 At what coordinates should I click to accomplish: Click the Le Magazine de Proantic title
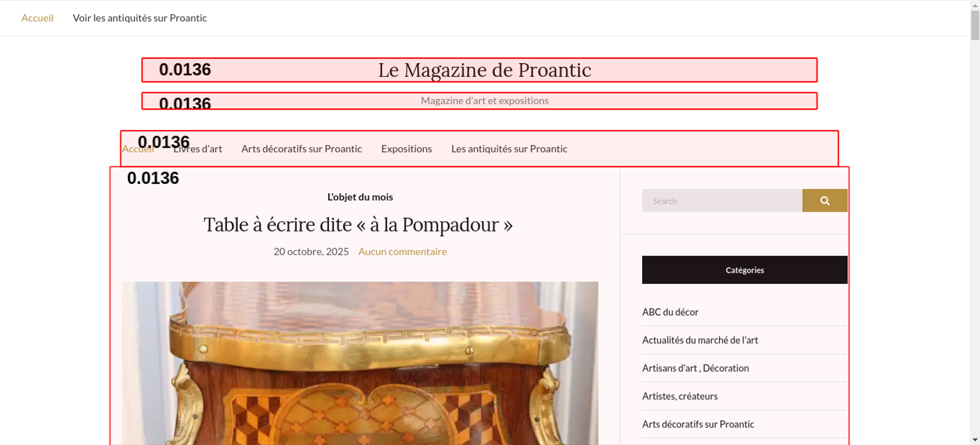click(x=485, y=70)
